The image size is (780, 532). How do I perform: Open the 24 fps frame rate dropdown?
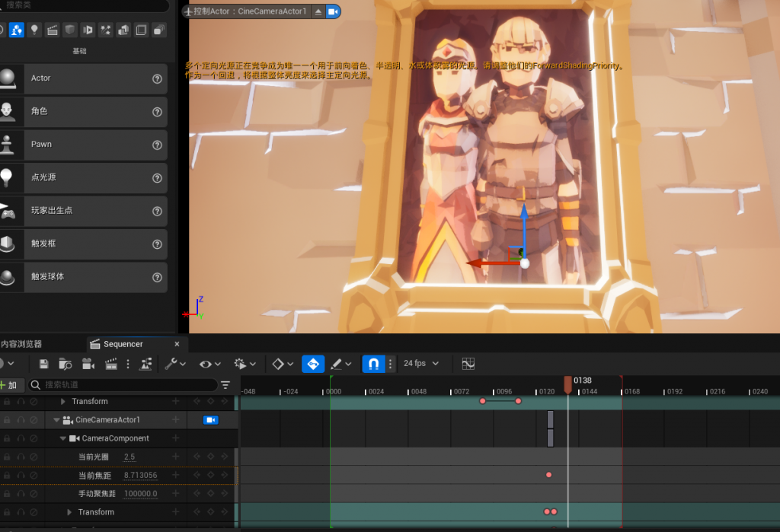click(421, 364)
